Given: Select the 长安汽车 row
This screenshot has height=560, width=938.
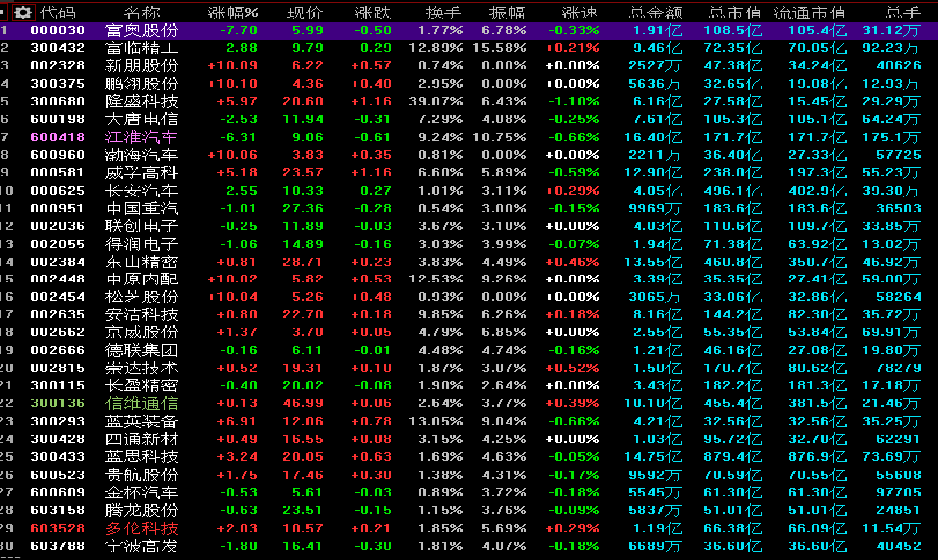Looking at the screenshot, I should click(x=142, y=191).
